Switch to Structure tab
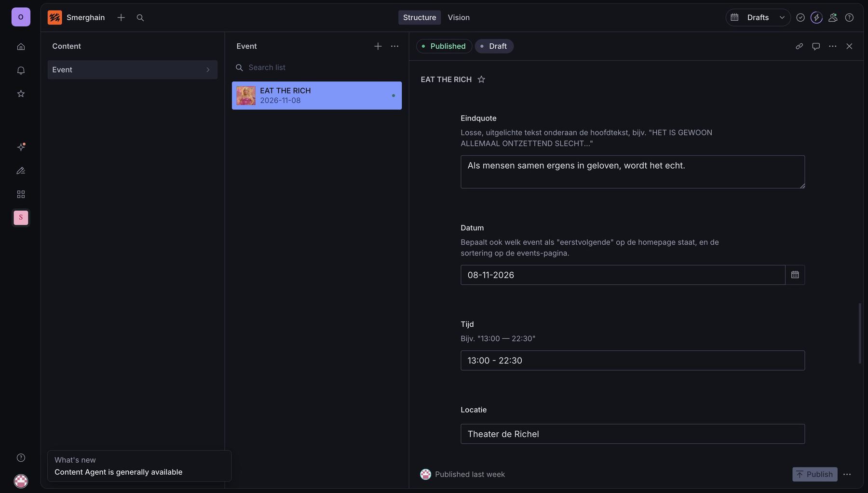Image resolution: width=868 pixels, height=493 pixels. click(x=420, y=17)
